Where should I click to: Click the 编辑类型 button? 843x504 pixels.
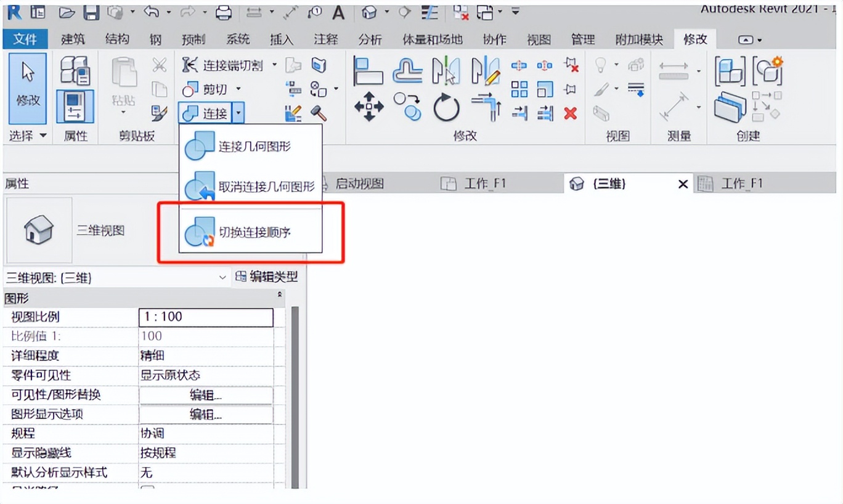[267, 277]
